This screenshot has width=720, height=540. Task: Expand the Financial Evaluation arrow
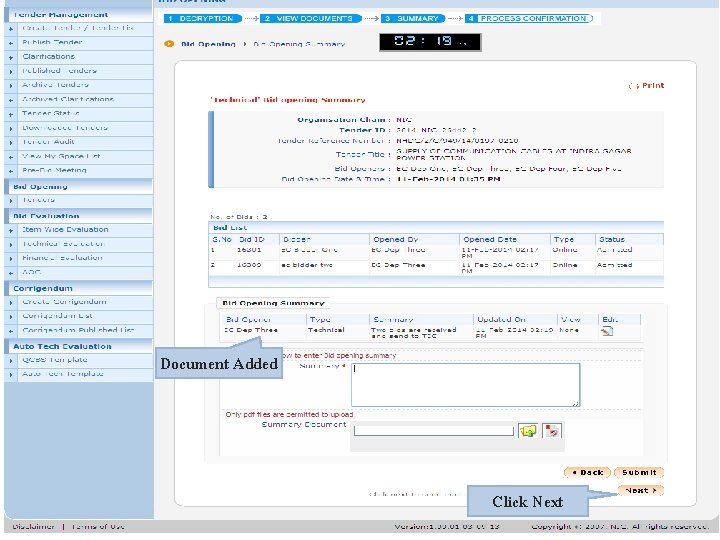pos(11,259)
